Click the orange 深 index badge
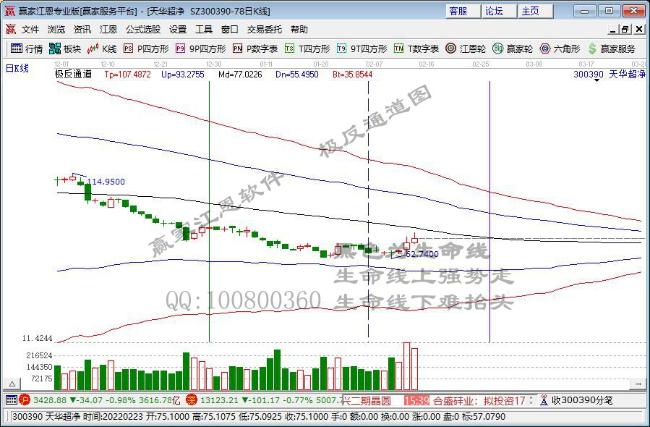 tap(191, 400)
